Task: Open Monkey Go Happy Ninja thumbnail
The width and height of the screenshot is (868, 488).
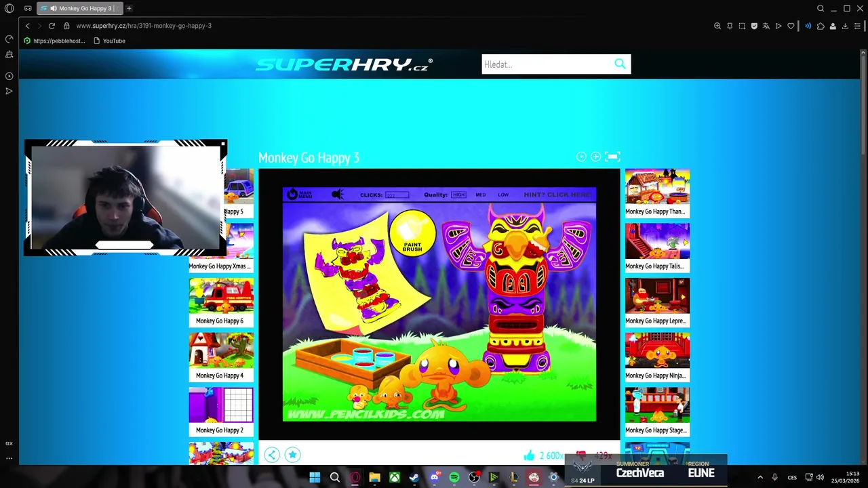Action: click(x=657, y=357)
